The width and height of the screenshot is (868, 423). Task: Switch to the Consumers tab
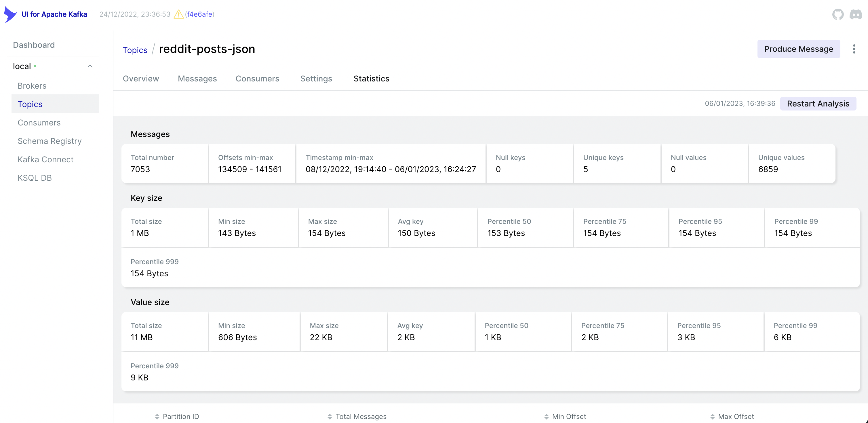click(257, 79)
